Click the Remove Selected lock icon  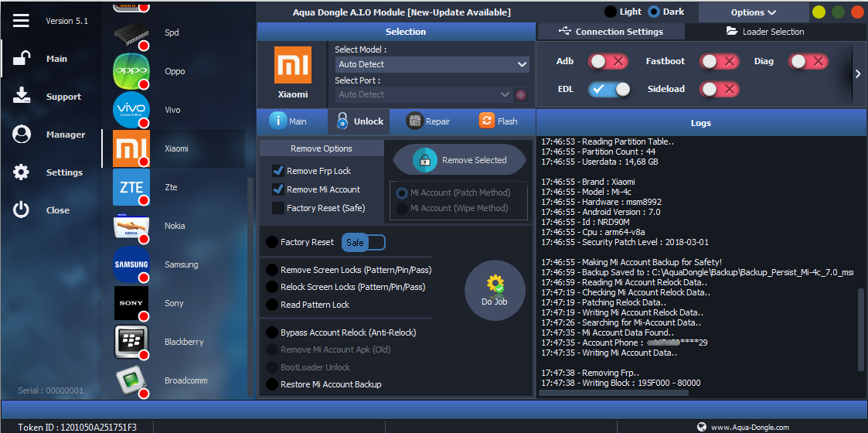424,160
